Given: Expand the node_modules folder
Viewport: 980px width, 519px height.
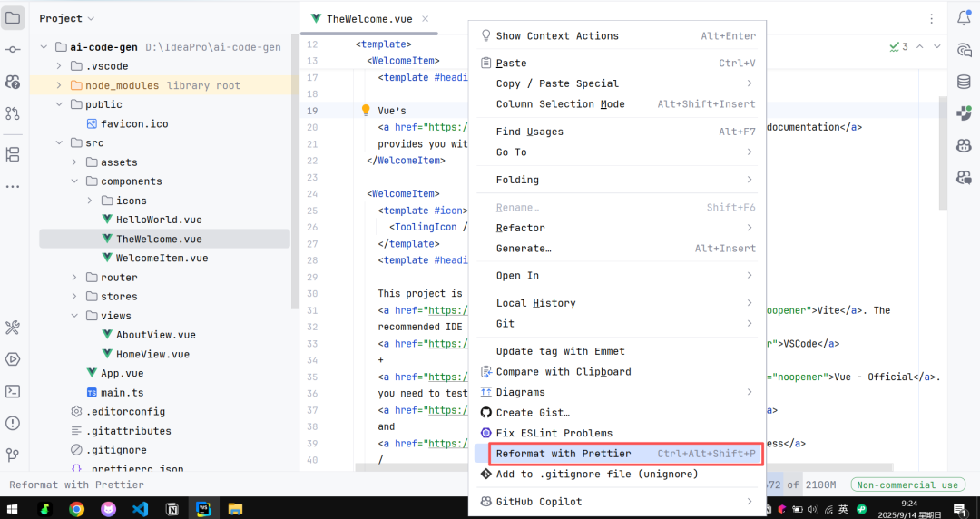Looking at the screenshot, I should click(59, 85).
